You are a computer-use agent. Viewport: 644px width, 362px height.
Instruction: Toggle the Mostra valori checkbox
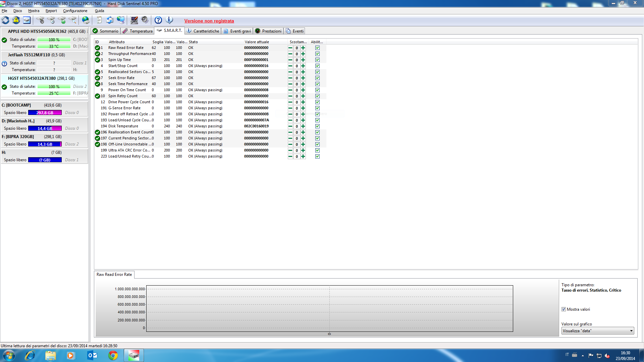click(x=564, y=309)
